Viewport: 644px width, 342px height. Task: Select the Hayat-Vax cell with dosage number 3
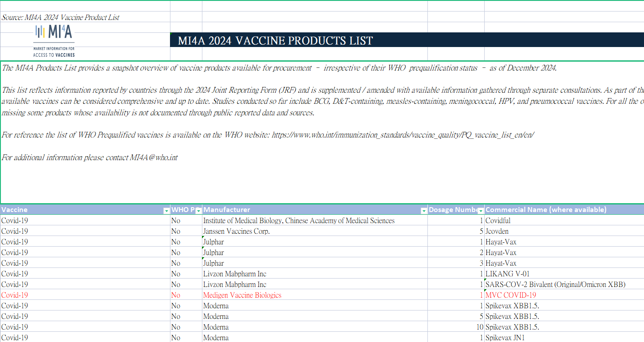click(x=565, y=263)
